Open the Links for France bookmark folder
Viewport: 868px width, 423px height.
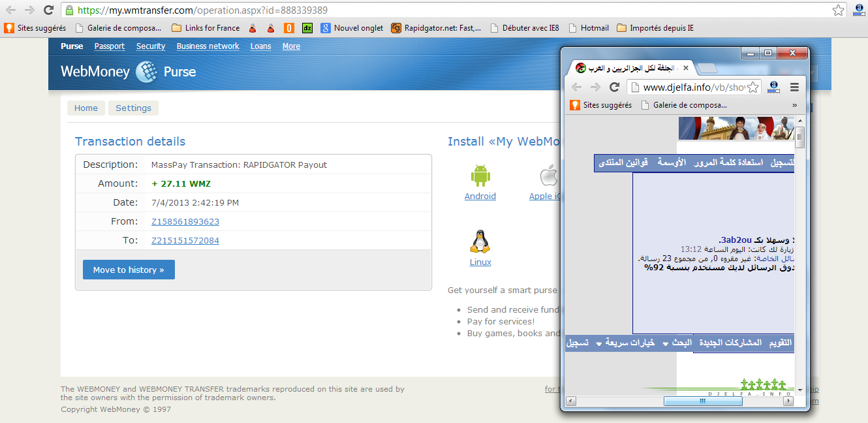[x=206, y=28]
